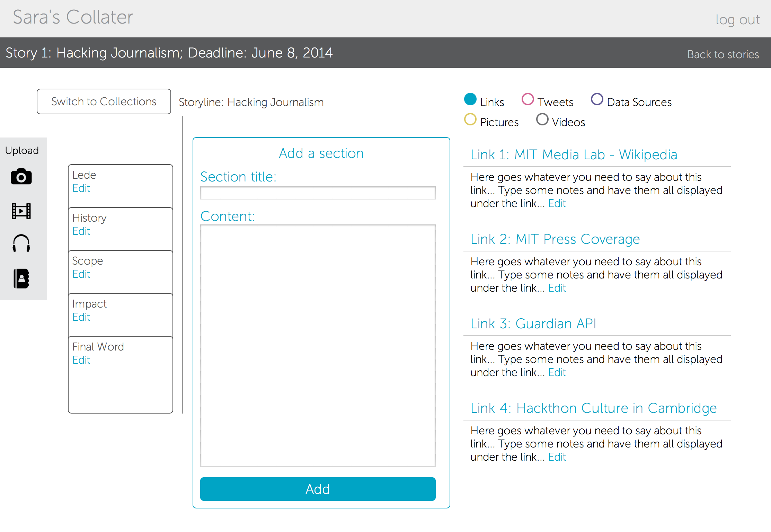Edit the History section
The height and width of the screenshot is (532, 771).
81,231
